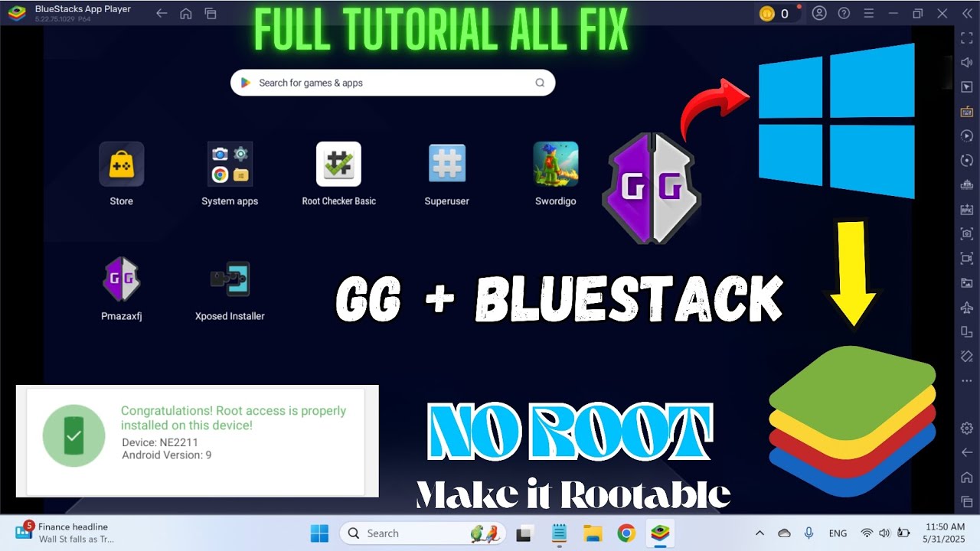Install APK from the side toolbar
The image size is (980, 551).
[967, 209]
